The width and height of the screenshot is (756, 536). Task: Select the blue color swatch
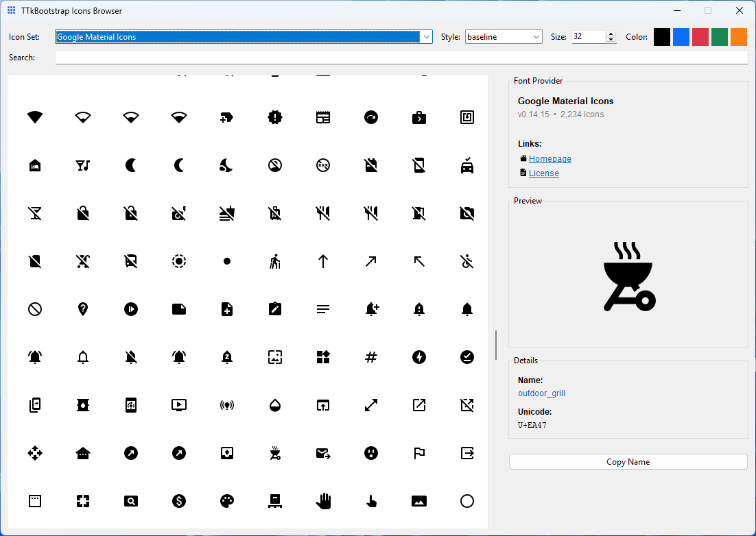coord(681,36)
